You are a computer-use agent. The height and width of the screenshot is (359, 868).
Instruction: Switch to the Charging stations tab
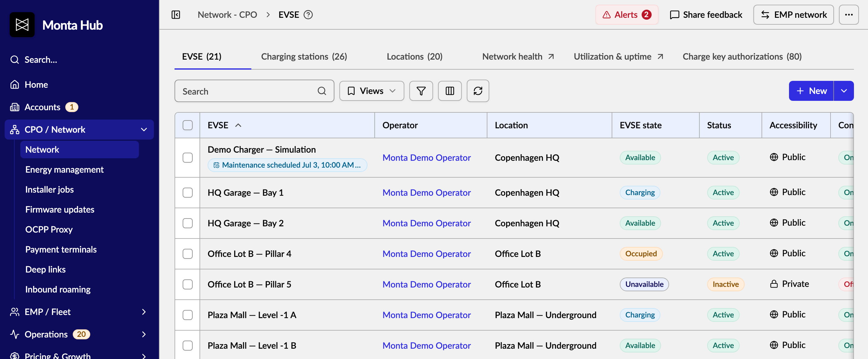pos(304,57)
